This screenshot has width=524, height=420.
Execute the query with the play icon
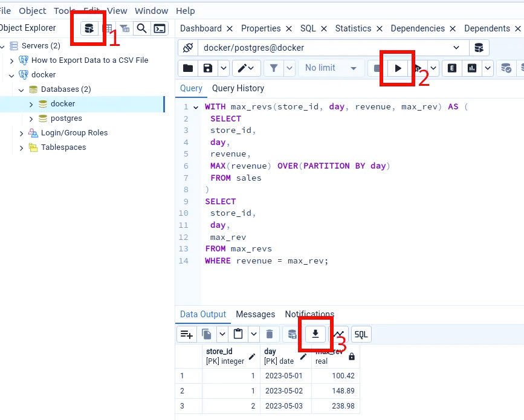tap(397, 68)
